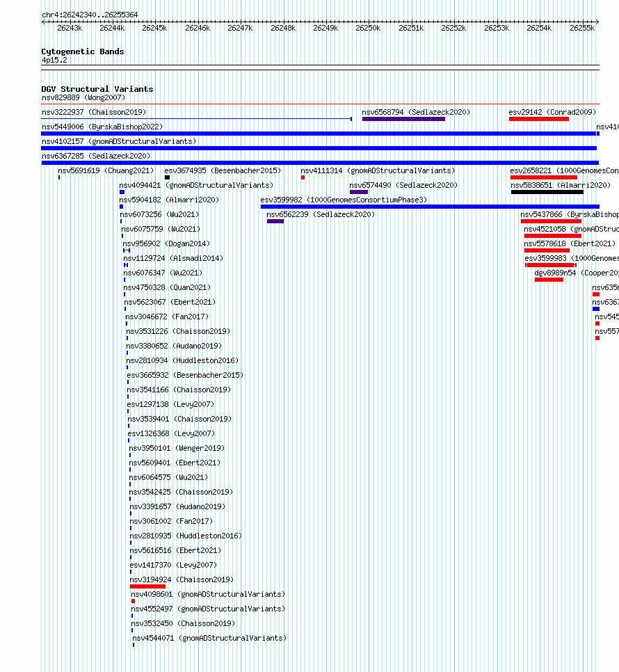The height and width of the screenshot is (672, 619).
Task: Click the nsv6568794 (Sedlazeck2020) purple variant bar
Action: [403, 119]
